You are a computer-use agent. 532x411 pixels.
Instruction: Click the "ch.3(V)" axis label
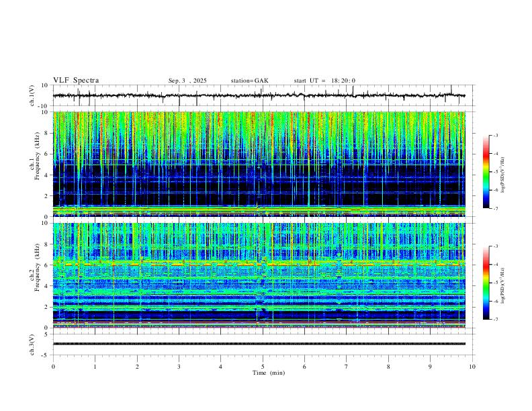pos(32,345)
